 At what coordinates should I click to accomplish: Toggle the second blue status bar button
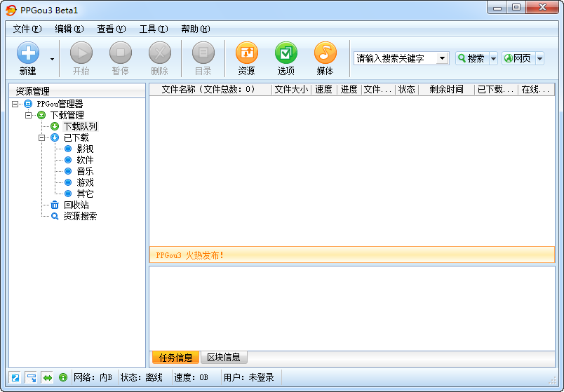31,377
